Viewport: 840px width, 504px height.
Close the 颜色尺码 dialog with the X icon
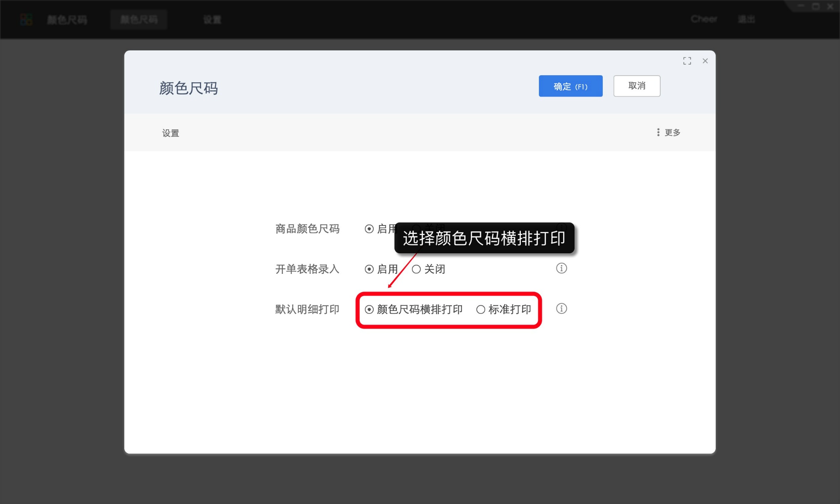pos(705,61)
